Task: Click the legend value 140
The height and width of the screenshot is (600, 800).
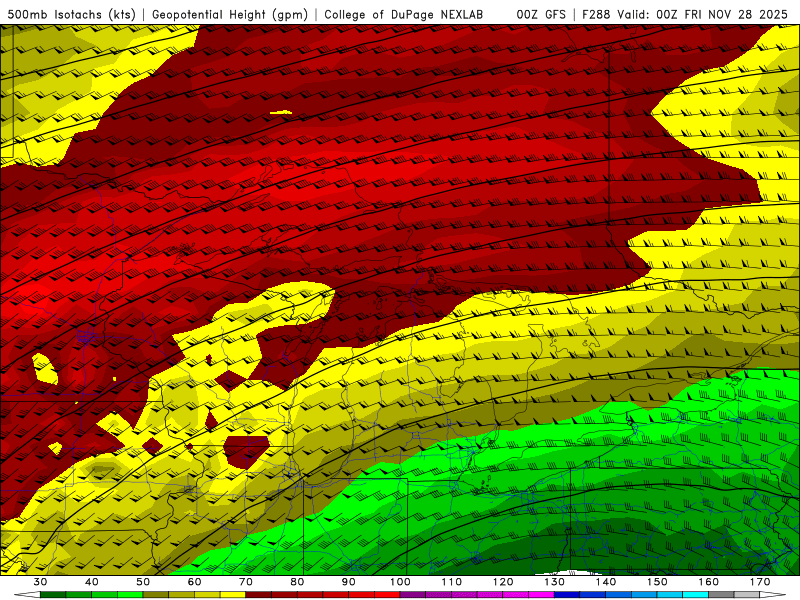Action: coord(606,582)
